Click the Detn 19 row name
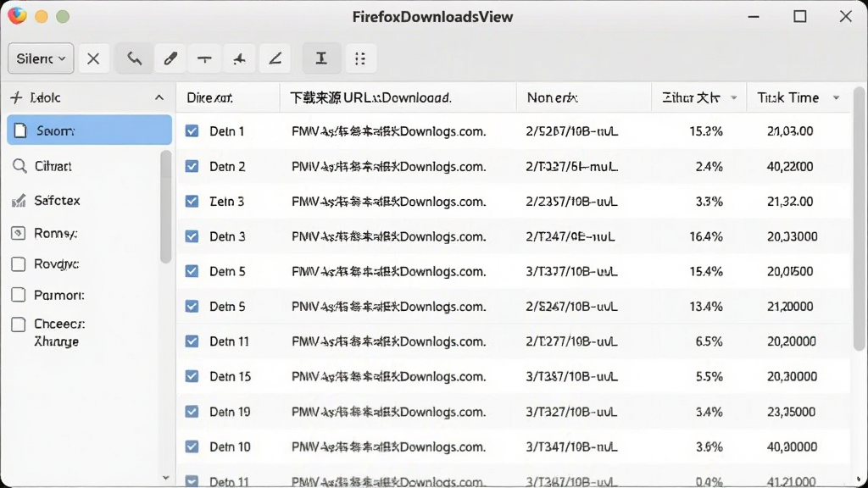 [x=230, y=412]
